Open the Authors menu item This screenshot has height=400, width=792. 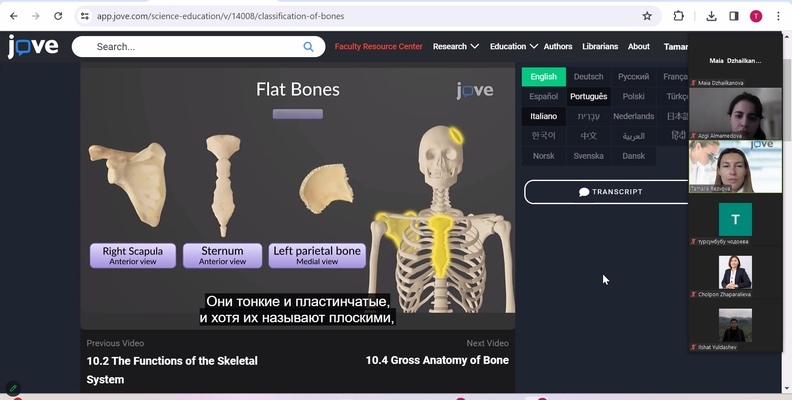[558, 46]
